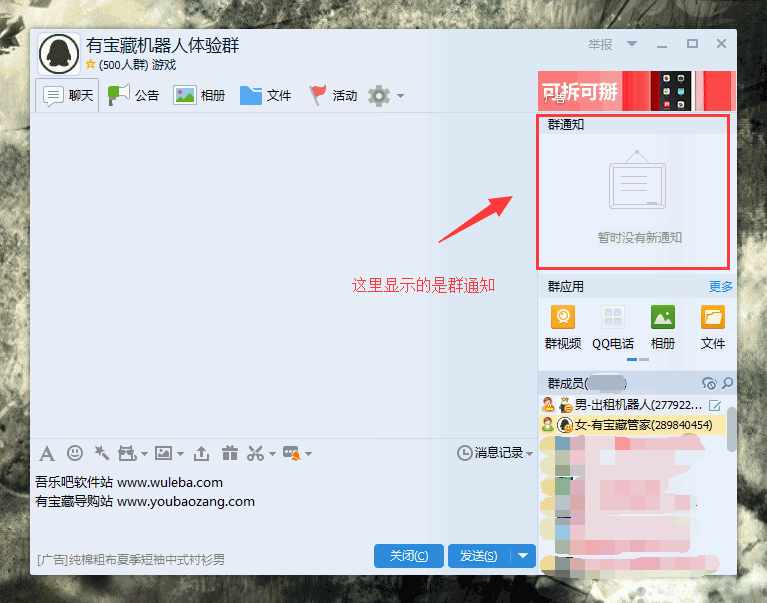The width and height of the screenshot is (767, 603).
Task: Switch to the 聊天 tab
Action: pos(68,95)
